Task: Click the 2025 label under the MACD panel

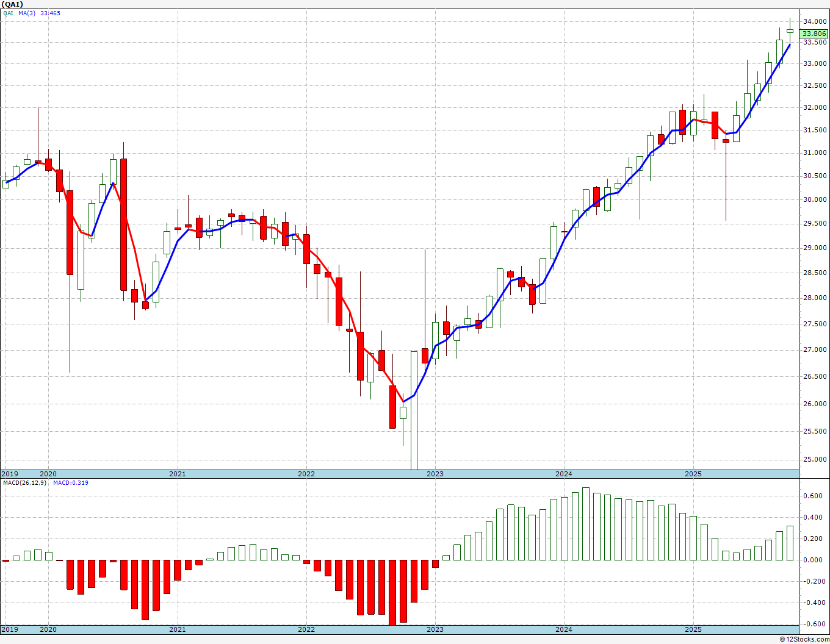Action: [x=693, y=629]
